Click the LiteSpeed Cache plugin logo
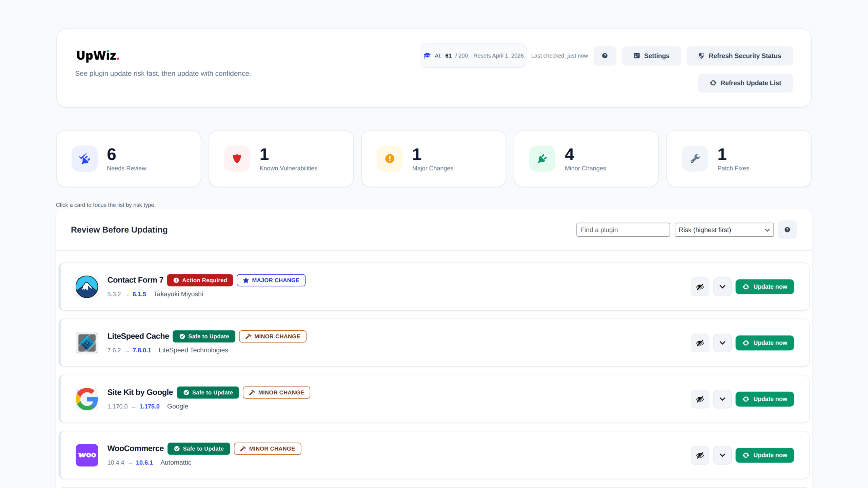Screen dimensions: 868x488 (x=87, y=343)
